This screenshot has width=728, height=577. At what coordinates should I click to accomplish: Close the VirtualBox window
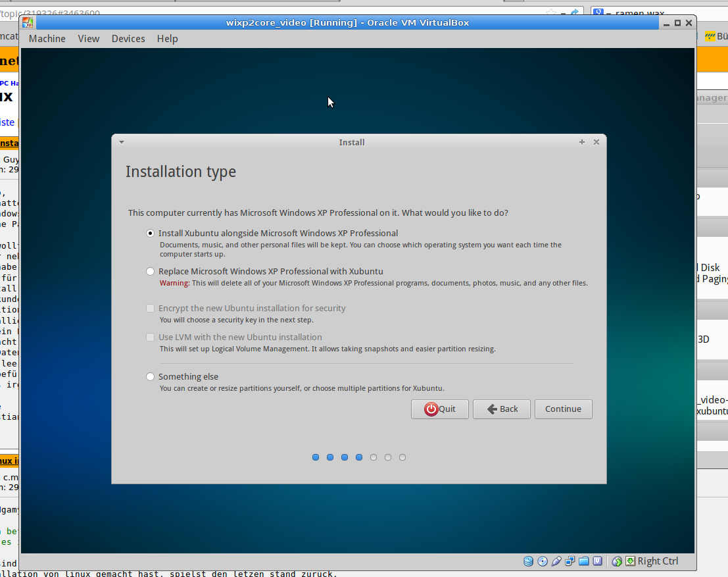(689, 23)
